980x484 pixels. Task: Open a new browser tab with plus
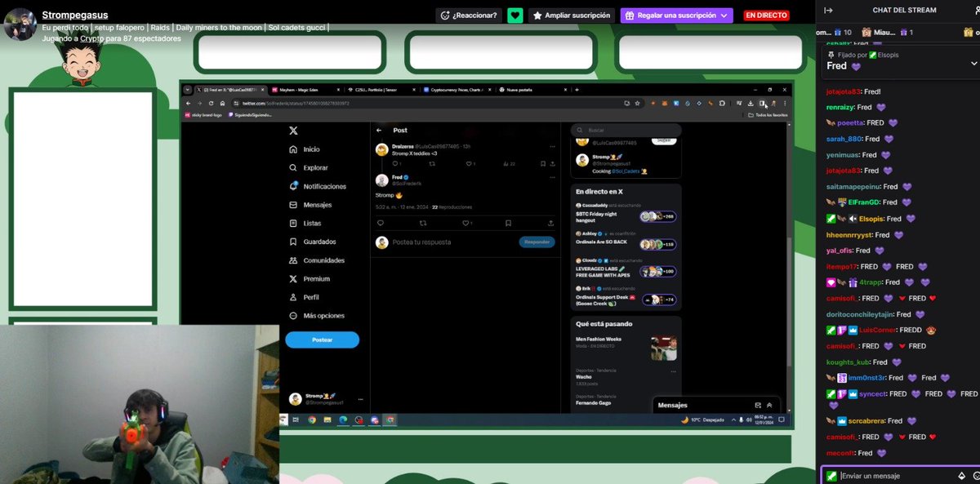click(577, 89)
